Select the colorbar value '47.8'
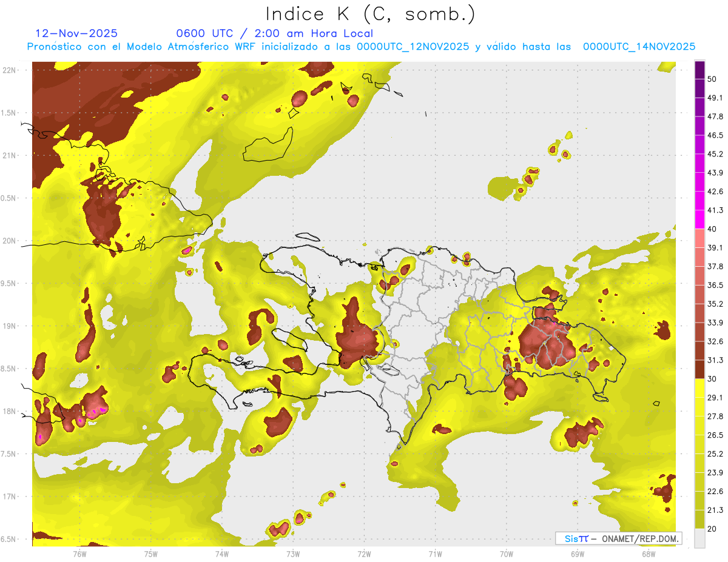This screenshot has height=562, width=728. [x=715, y=116]
